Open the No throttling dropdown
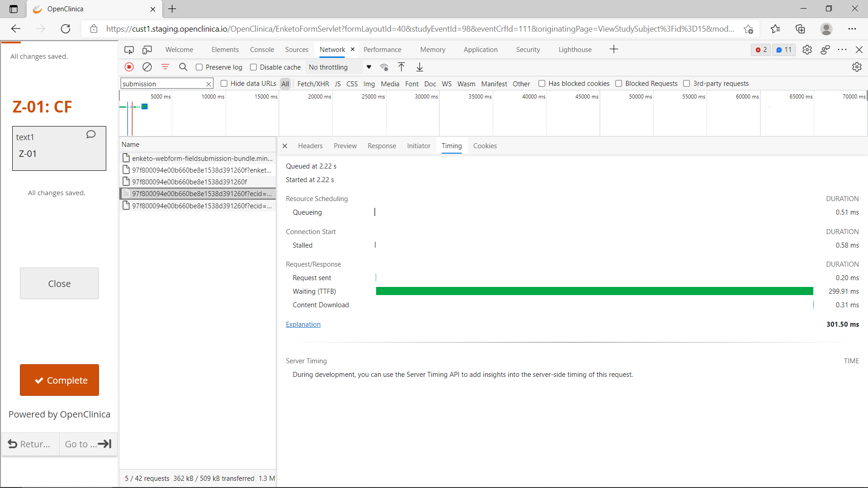 coord(340,67)
